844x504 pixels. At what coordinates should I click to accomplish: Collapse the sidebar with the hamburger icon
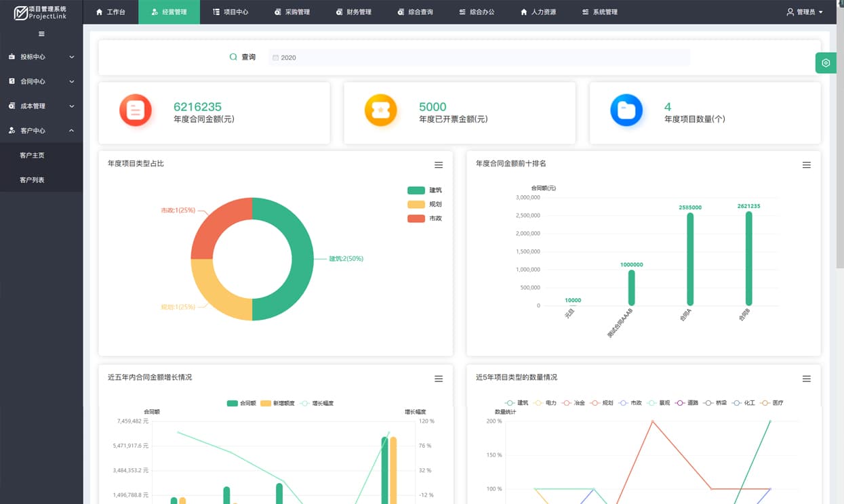pos(41,34)
